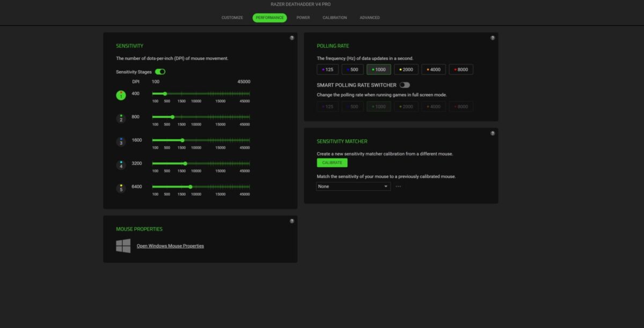Click the smart switcher 8000 Hz option
Image resolution: width=644 pixels, height=328 pixels.
pyautogui.click(x=461, y=107)
